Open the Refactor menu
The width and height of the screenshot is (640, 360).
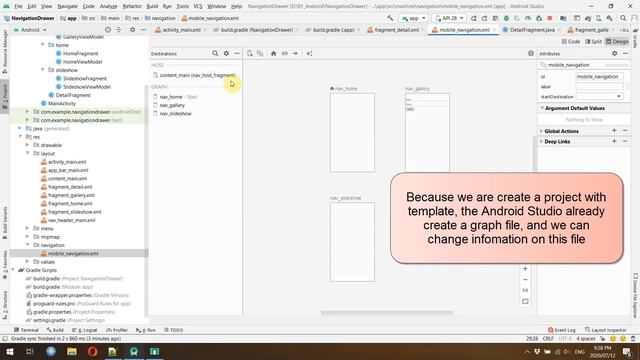tap(132, 6)
